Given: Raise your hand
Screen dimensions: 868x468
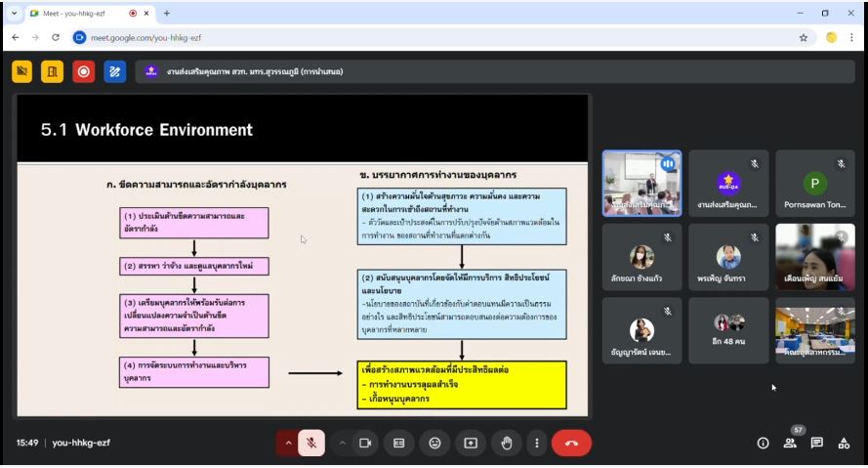Looking at the screenshot, I should [506, 443].
